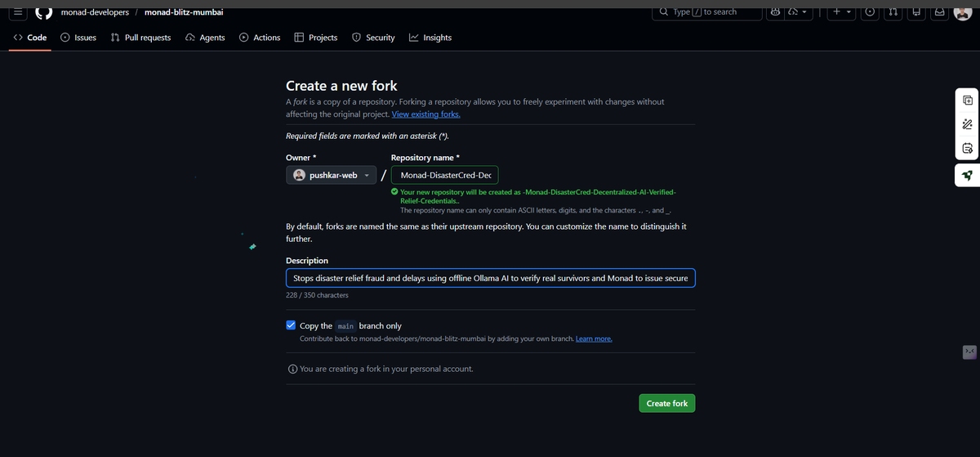This screenshot has width=980, height=457.
Task: Switch to the Agents tab
Action: pos(205,38)
